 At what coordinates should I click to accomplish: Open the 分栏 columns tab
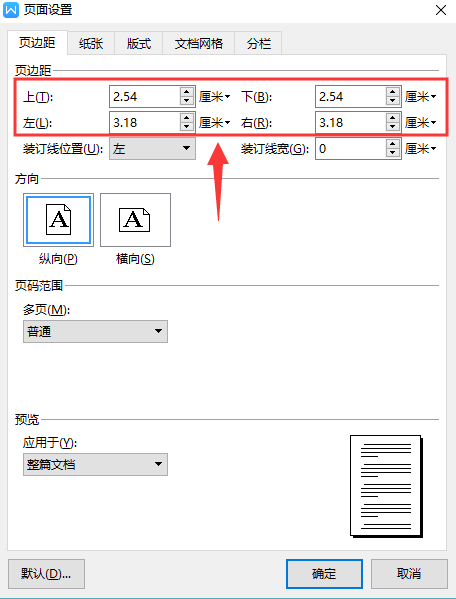click(x=259, y=44)
